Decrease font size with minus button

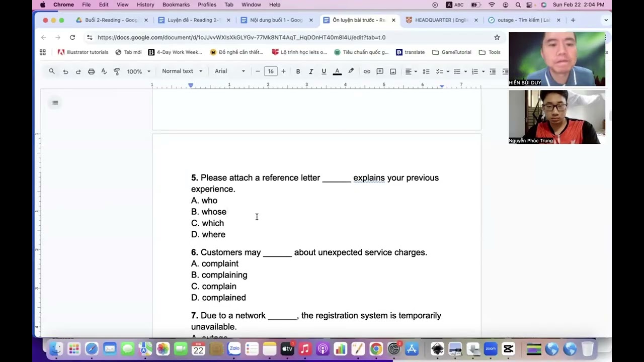[258, 71]
